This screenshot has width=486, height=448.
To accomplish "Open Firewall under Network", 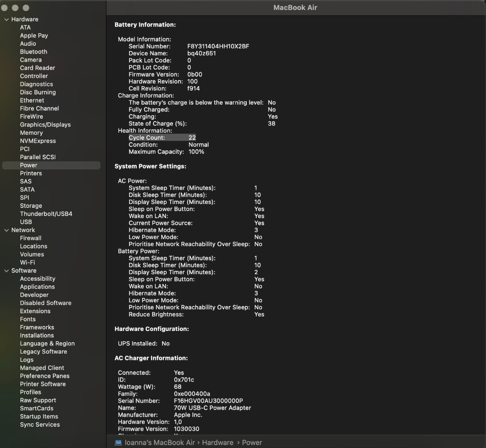I will click(x=30, y=238).
